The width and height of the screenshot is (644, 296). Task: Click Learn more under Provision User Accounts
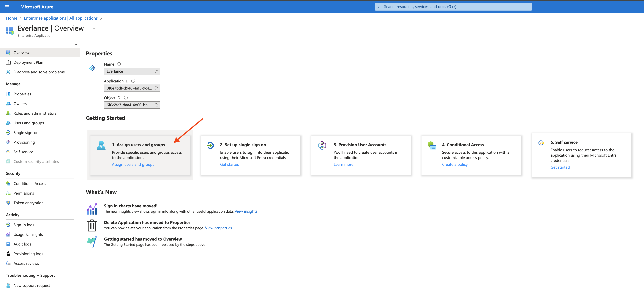point(343,164)
